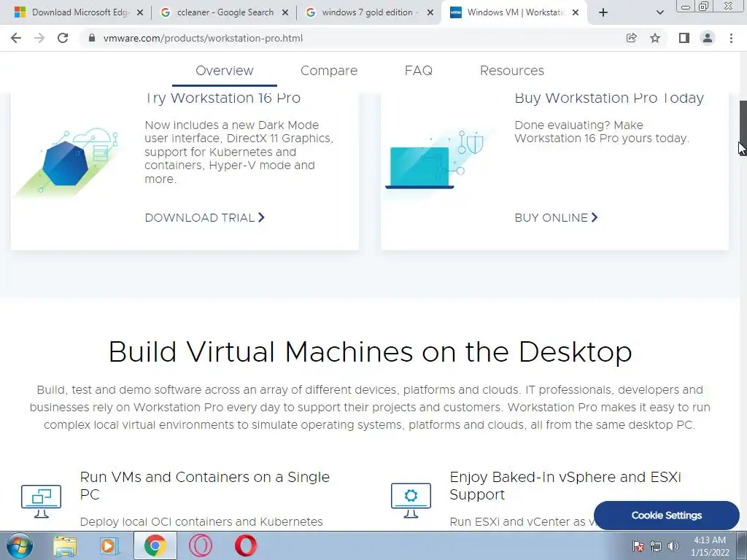Open a new browser tab
Screen dimensions: 747x560
(603, 12)
